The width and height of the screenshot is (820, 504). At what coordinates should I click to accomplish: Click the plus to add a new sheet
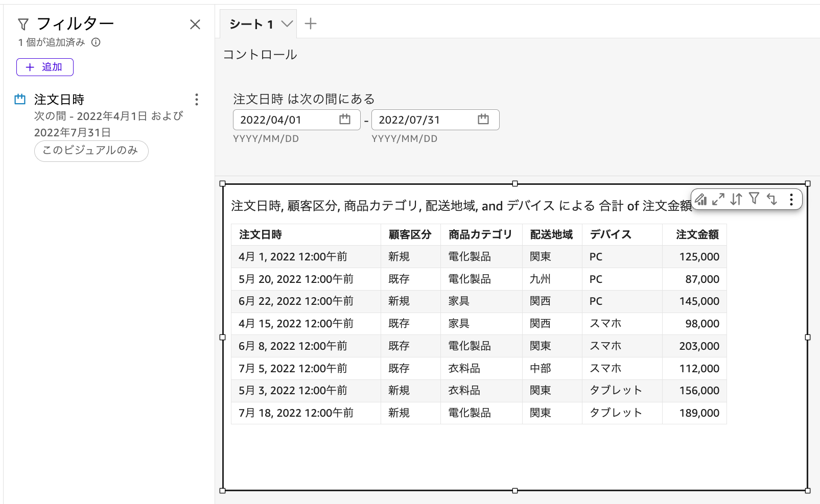pyautogui.click(x=311, y=23)
